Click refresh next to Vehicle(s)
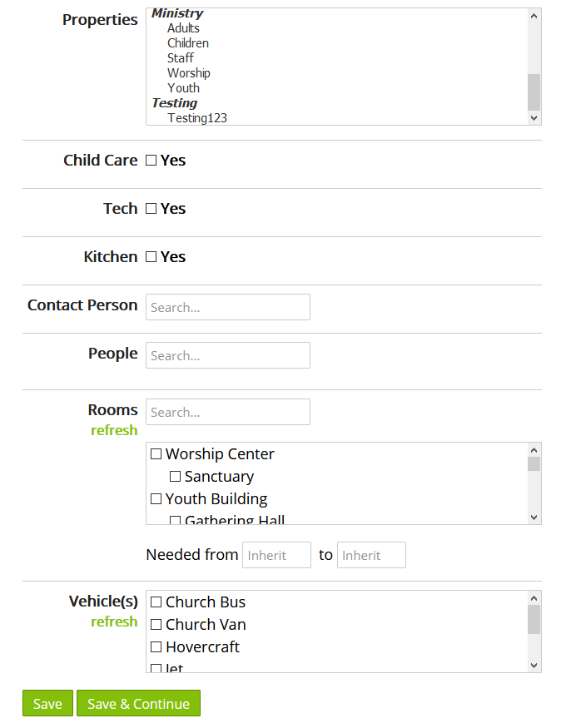This screenshot has width=566, height=728. (x=114, y=622)
